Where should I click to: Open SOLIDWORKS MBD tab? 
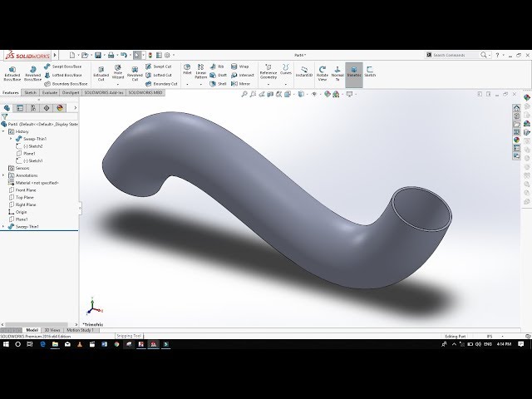(145, 92)
